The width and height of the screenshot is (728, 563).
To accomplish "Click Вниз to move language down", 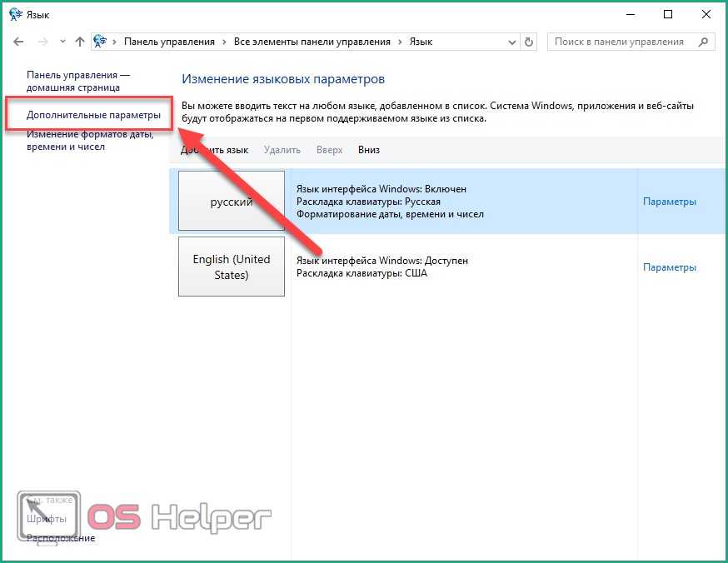I will [369, 150].
